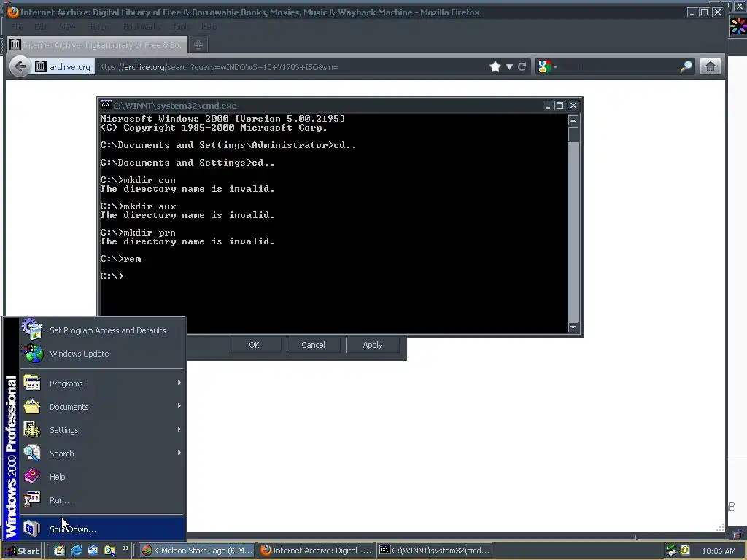Open the Programs submenu
This screenshot has height=560, width=747.
pyautogui.click(x=102, y=384)
